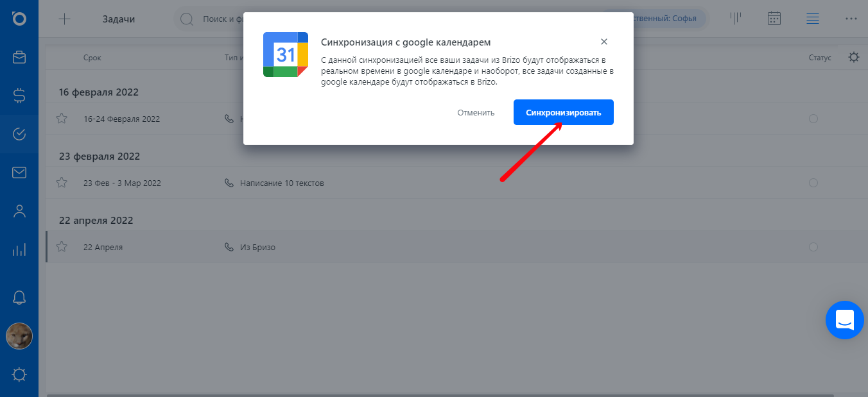Viewport: 868px width, 397px height.
Task: Open the mail envelope section in sidebar
Action: (x=19, y=173)
